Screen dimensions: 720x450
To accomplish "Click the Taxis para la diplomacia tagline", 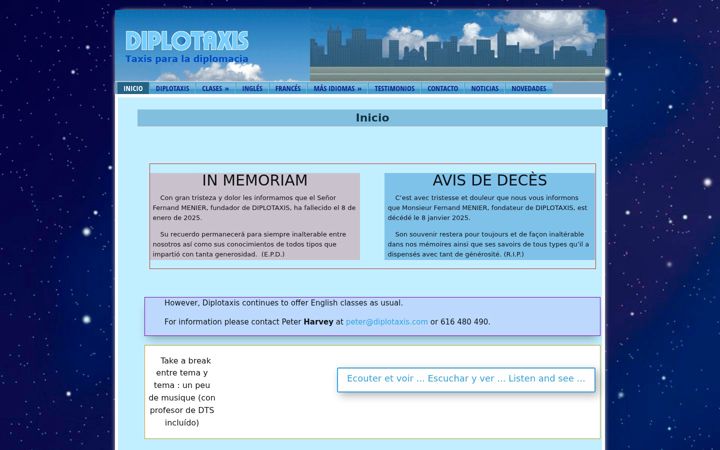I will pyautogui.click(x=187, y=59).
